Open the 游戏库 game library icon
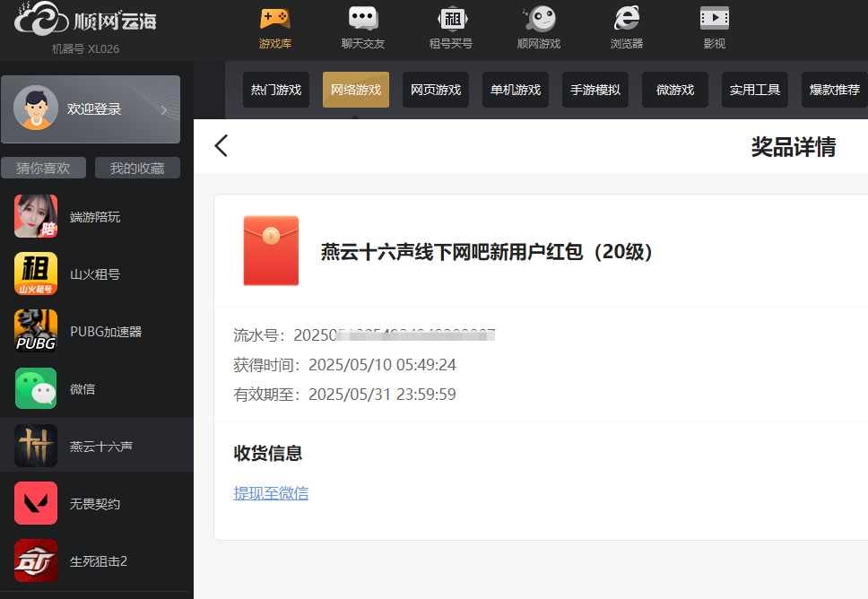 (x=275, y=18)
